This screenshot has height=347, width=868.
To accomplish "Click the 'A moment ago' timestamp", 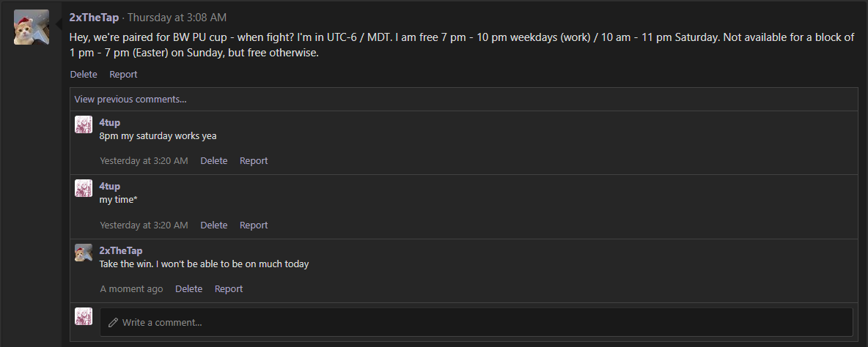I will pos(131,288).
